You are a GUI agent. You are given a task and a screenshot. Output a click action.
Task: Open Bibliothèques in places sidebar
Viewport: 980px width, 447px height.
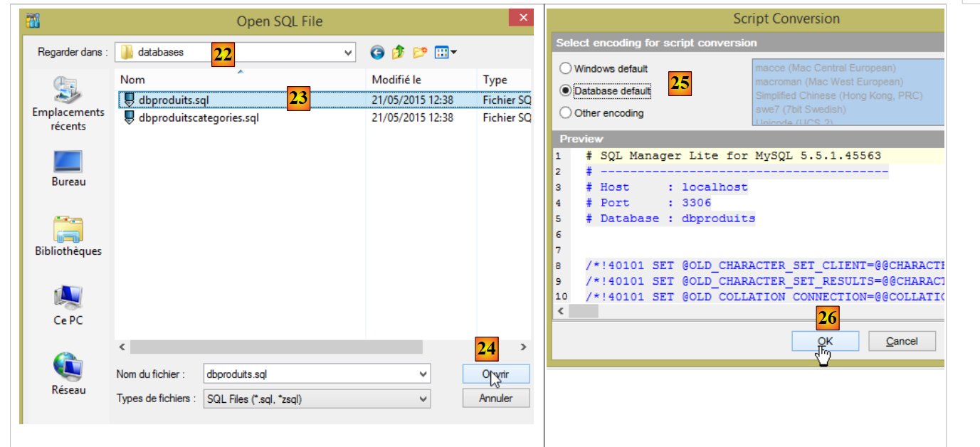pos(68,236)
